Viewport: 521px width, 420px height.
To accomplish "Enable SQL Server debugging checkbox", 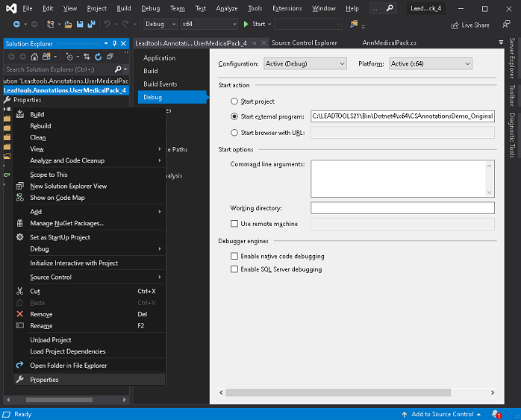I will tap(234, 269).
